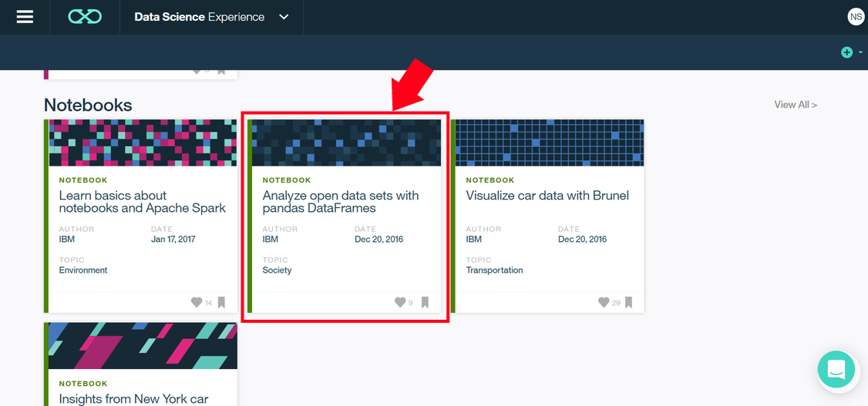
Task: Click the New York car notebook banner image
Action: 143,346
